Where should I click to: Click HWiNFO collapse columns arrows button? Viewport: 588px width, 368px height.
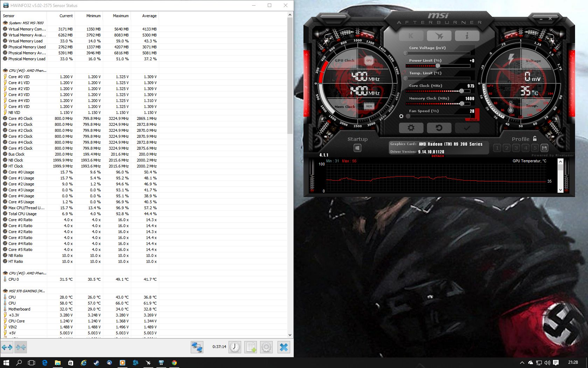click(x=21, y=347)
